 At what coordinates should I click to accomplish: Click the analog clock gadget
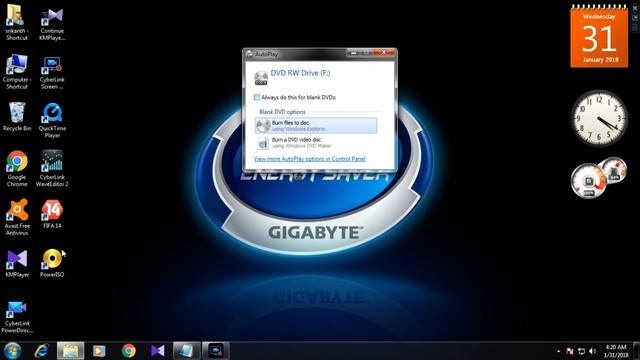click(x=599, y=119)
